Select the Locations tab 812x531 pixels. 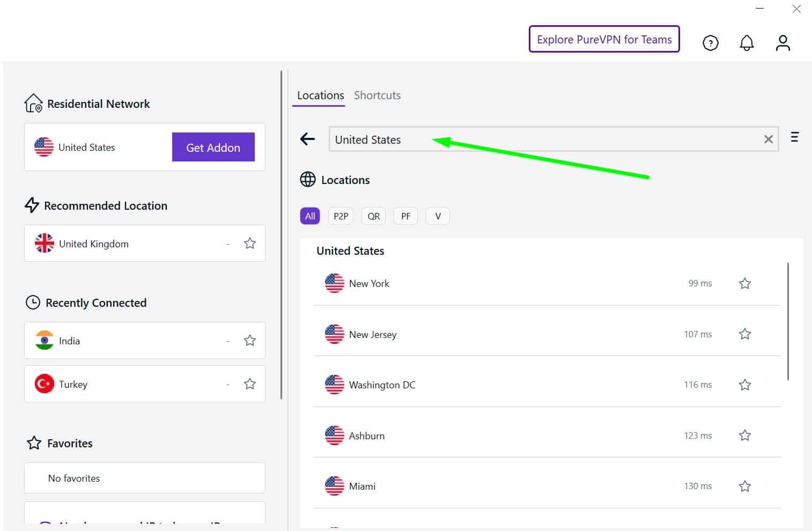[320, 95]
